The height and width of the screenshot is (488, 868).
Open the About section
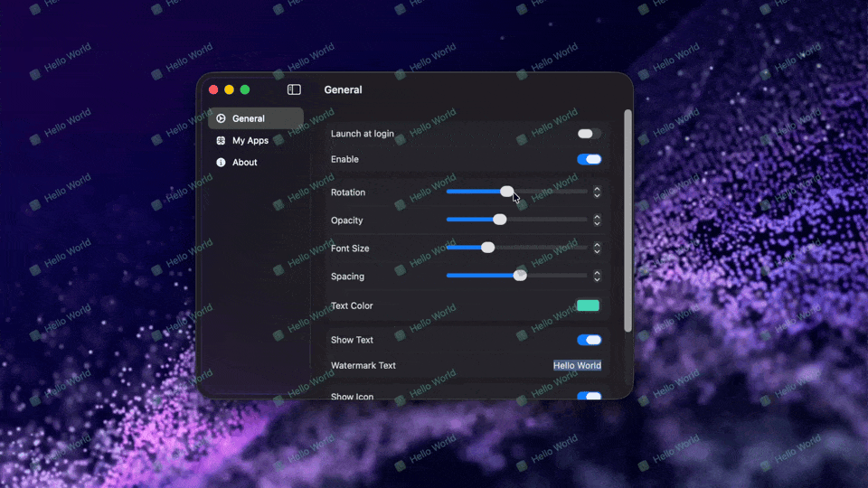tap(245, 163)
